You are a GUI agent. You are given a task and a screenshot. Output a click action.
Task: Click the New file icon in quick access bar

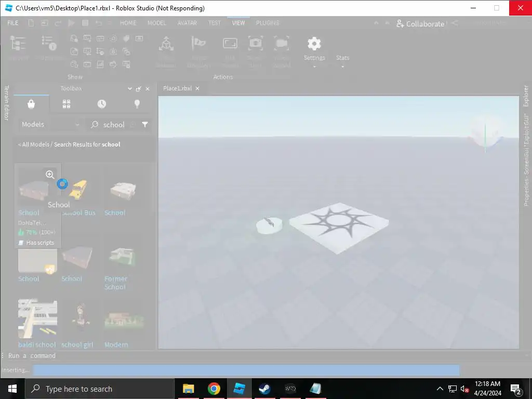(x=31, y=23)
